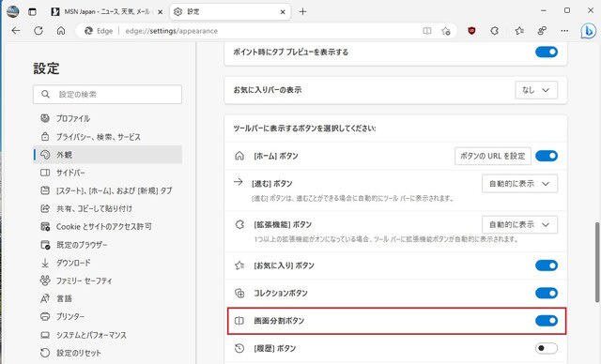Image resolution: width=601 pixels, height=364 pixels.
Task: Click the browser back arrow
Action: point(16,31)
